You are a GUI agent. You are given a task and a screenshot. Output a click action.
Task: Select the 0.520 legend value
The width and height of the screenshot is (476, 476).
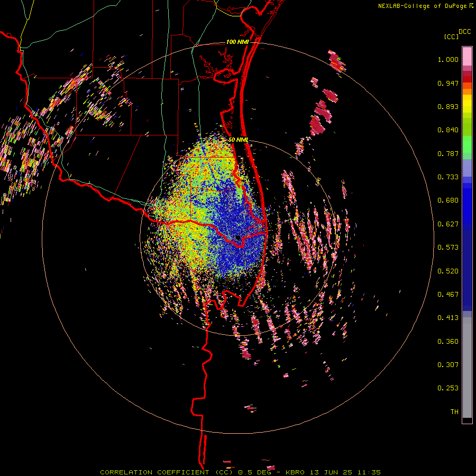[448, 271]
